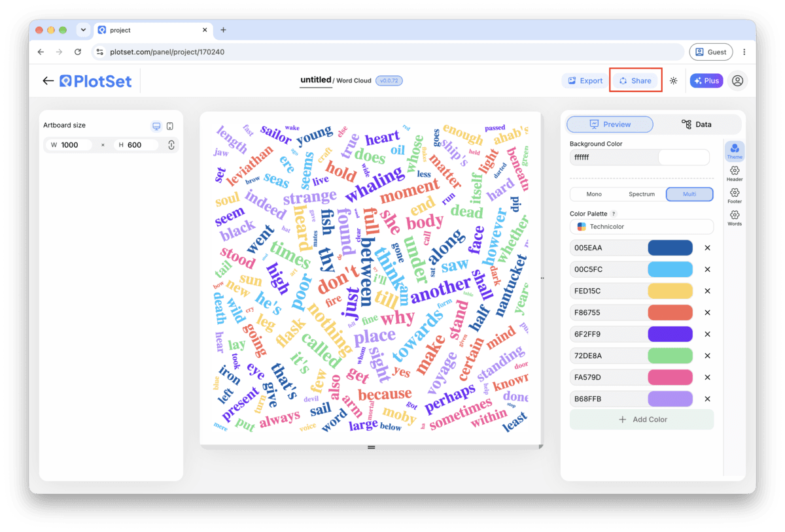Click the site information icon in address bar
Image resolution: width=785 pixels, height=532 pixels.
pos(99,52)
